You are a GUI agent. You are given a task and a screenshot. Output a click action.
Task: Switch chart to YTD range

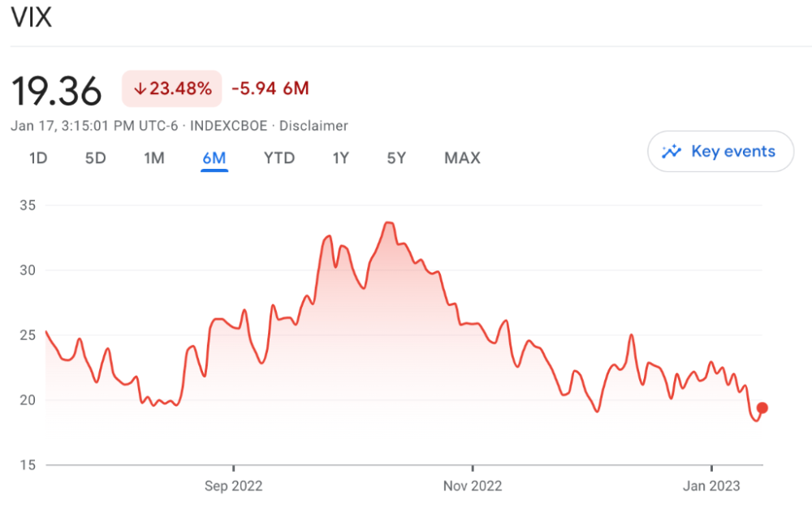coord(279,158)
